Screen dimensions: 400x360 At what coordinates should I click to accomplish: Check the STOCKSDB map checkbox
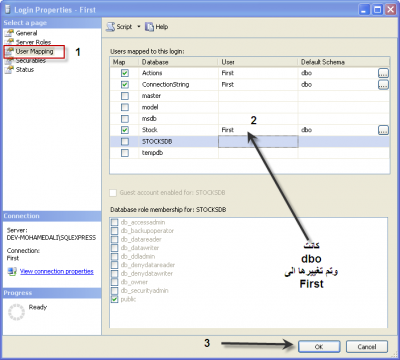pyautogui.click(x=125, y=141)
